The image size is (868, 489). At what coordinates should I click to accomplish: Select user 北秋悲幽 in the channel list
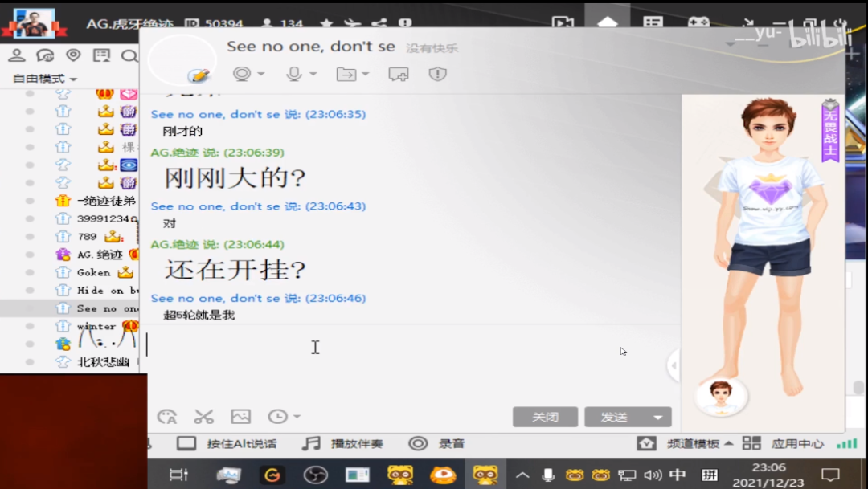pyautogui.click(x=103, y=362)
